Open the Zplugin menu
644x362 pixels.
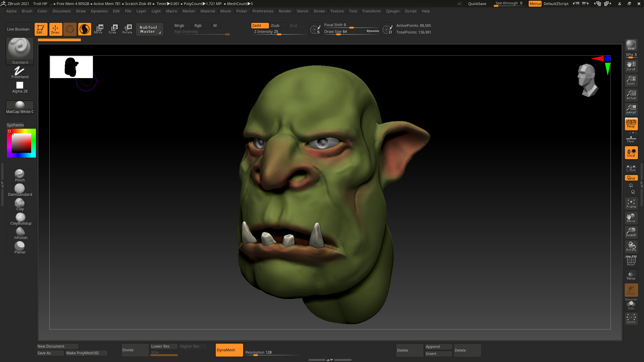pyautogui.click(x=392, y=11)
